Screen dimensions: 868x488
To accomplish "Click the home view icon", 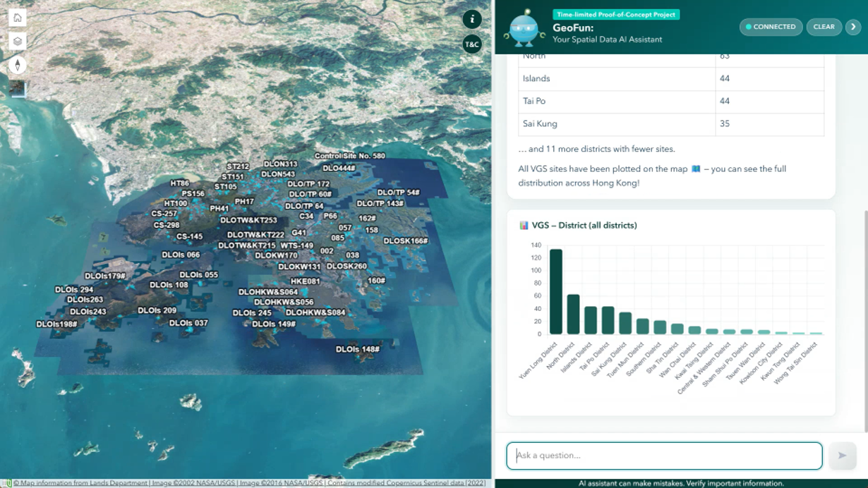I will click(18, 18).
